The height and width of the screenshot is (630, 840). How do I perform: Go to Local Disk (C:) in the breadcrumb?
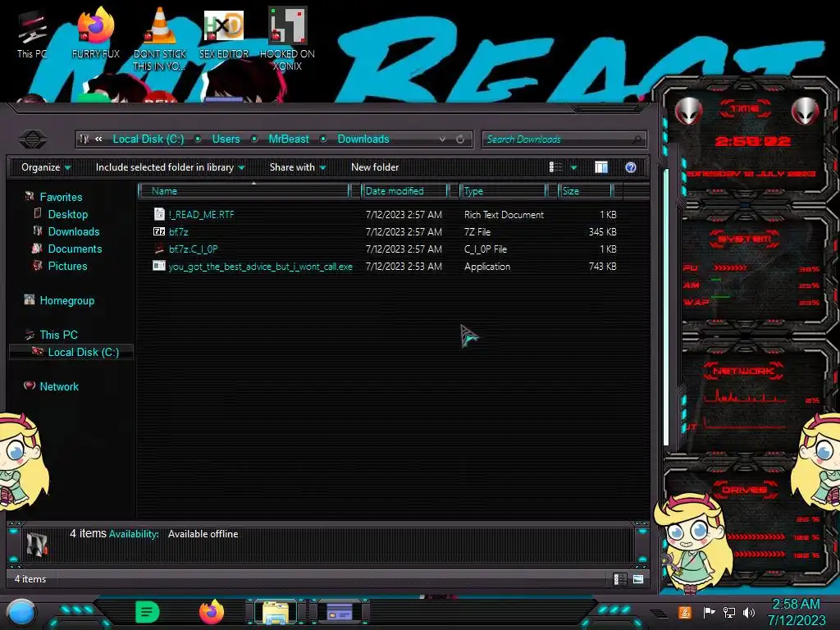tap(148, 139)
